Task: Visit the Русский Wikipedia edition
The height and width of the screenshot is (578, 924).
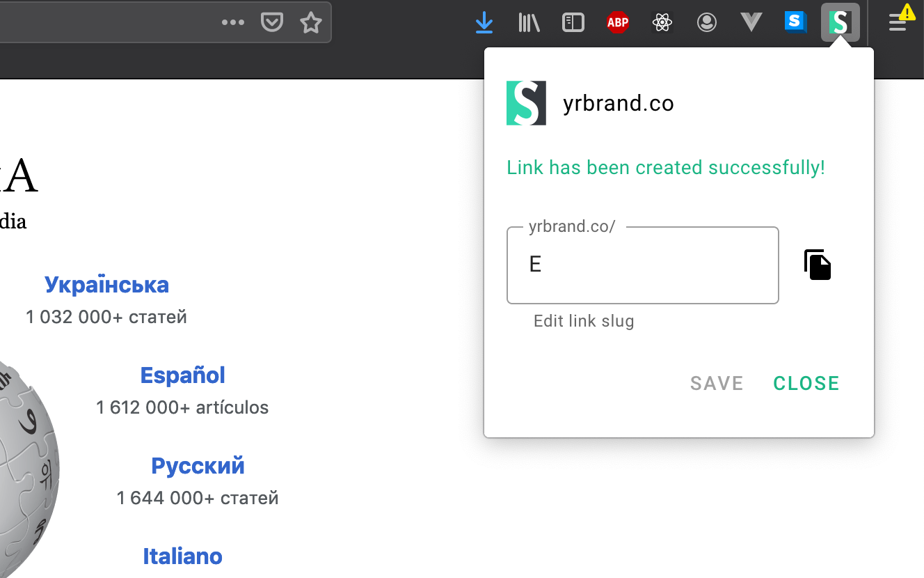Action: (198, 465)
